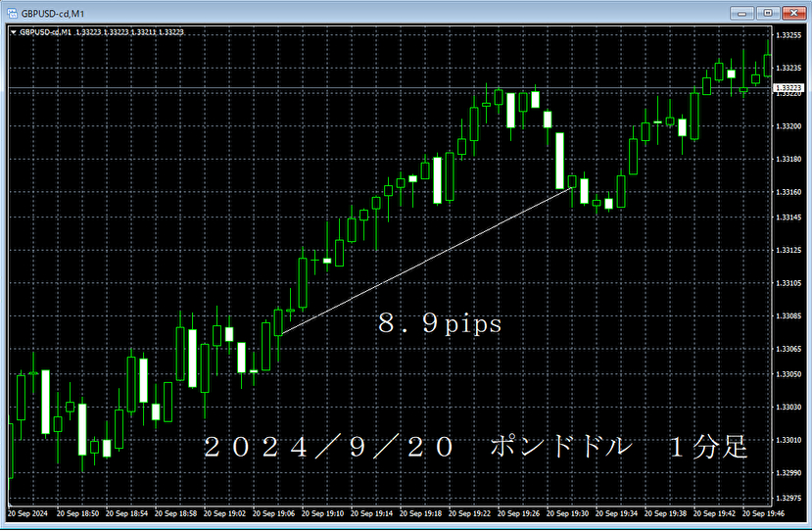Screen dimensions: 812x531
Task: Maximize the GBPUSD-cd,M1 chart window
Action: point(768,13)
